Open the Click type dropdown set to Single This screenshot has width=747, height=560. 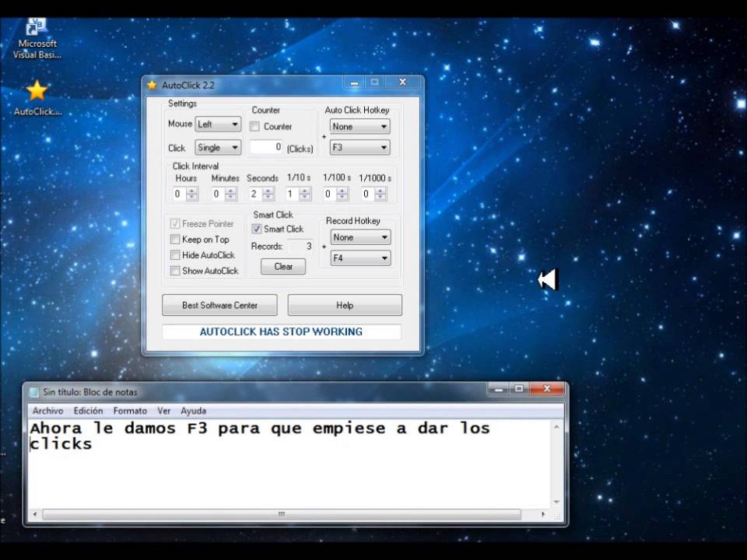[218, 148]
